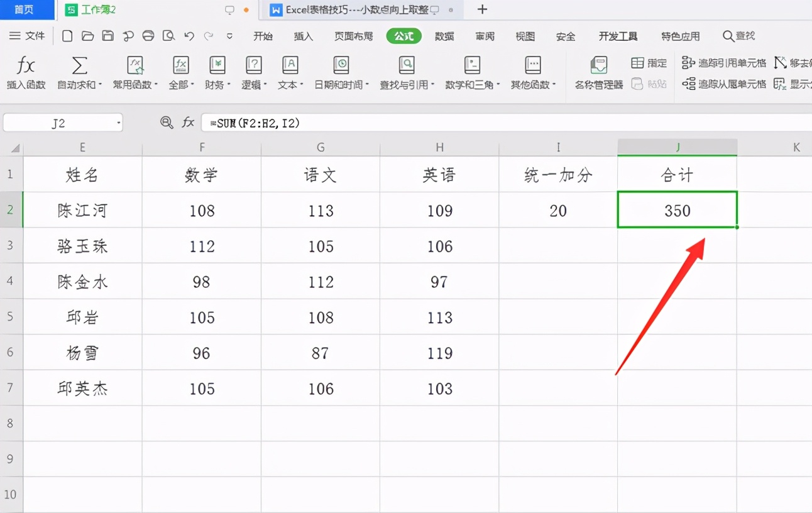
Task: Open the 文件 hamburger menu
Action: (27, 36)
